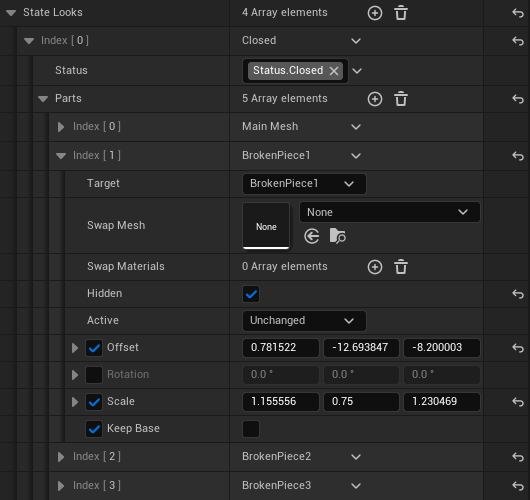Edit Offset Z value -8.200003
The width and height of the screenshot is (530, 500).
tap(442, 348)
